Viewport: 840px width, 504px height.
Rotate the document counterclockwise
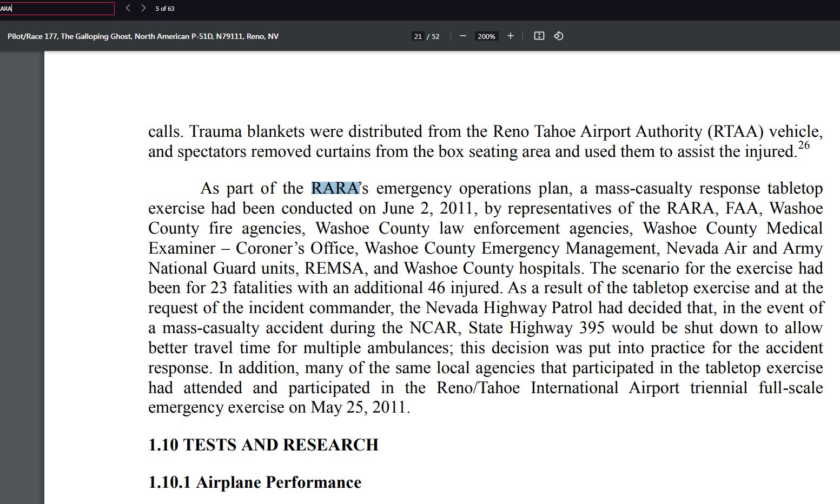click(559, 36)
